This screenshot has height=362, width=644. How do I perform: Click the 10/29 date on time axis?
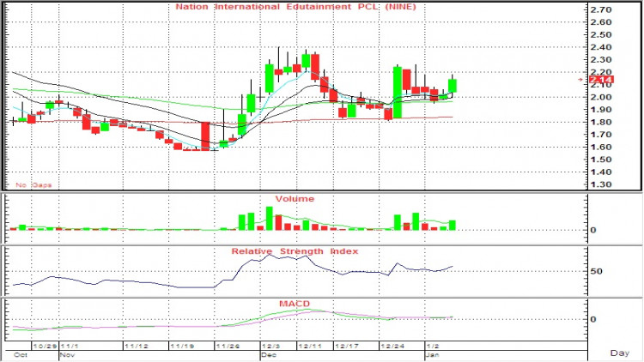pos(46,346)
